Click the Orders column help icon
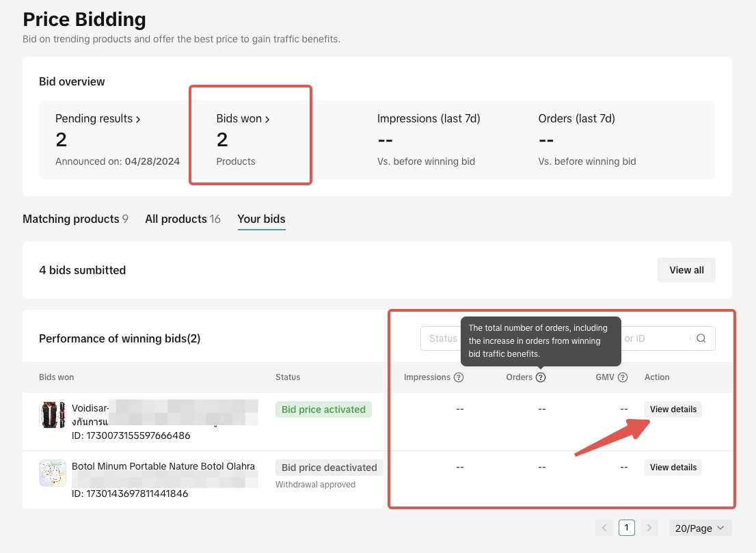 tap(541, 377)
